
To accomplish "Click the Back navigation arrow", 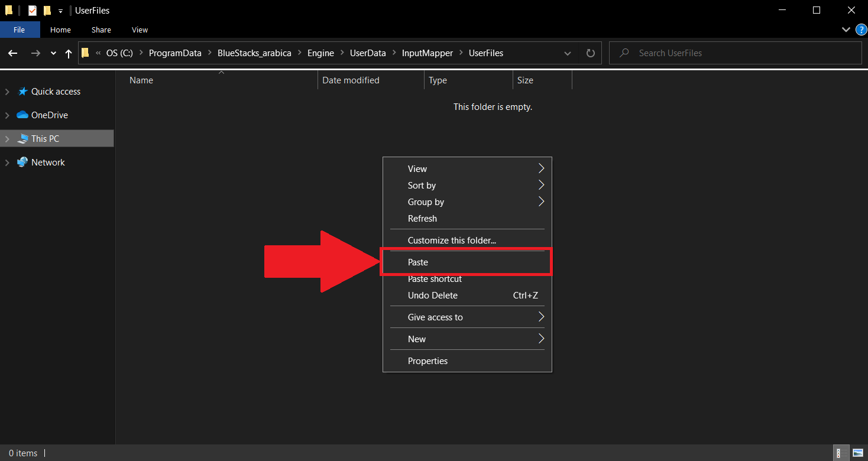I will pyautogui.click(x=13, y=53).
